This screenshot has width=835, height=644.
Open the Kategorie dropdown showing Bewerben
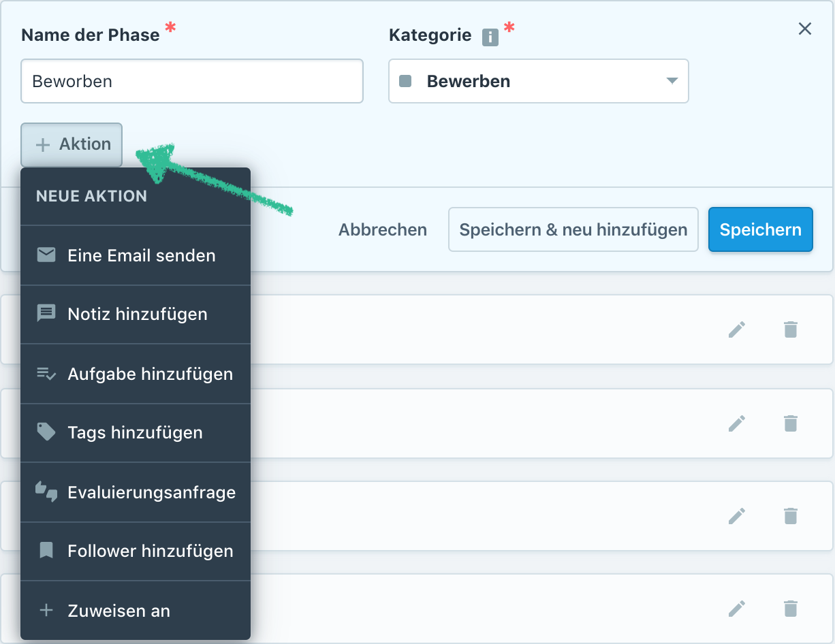[x=538, y=81]
